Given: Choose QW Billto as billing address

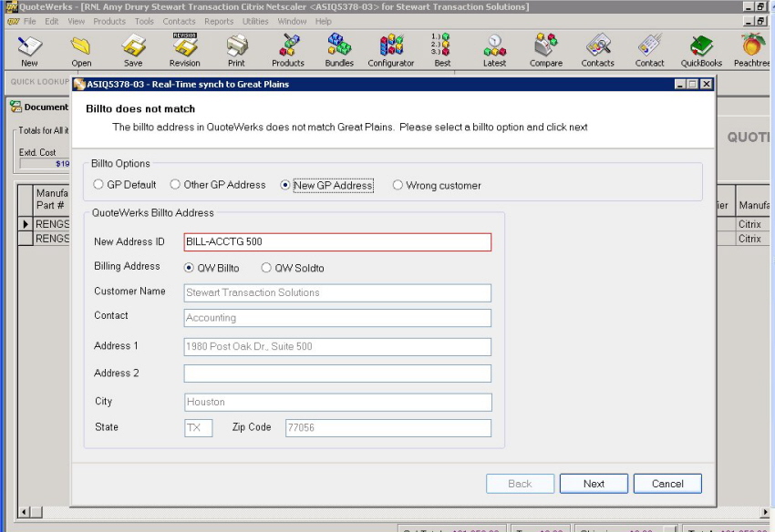Looking at the screenshot, I should (x=189, y=268).
